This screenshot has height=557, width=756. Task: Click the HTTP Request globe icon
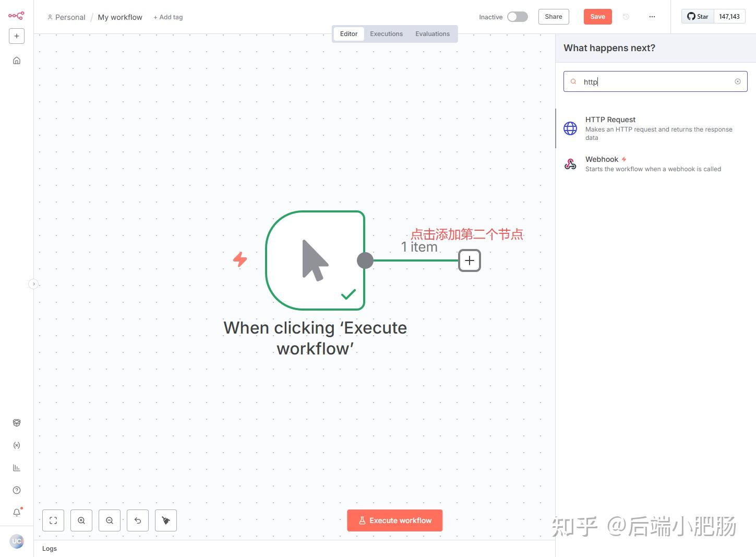point(570,128)
